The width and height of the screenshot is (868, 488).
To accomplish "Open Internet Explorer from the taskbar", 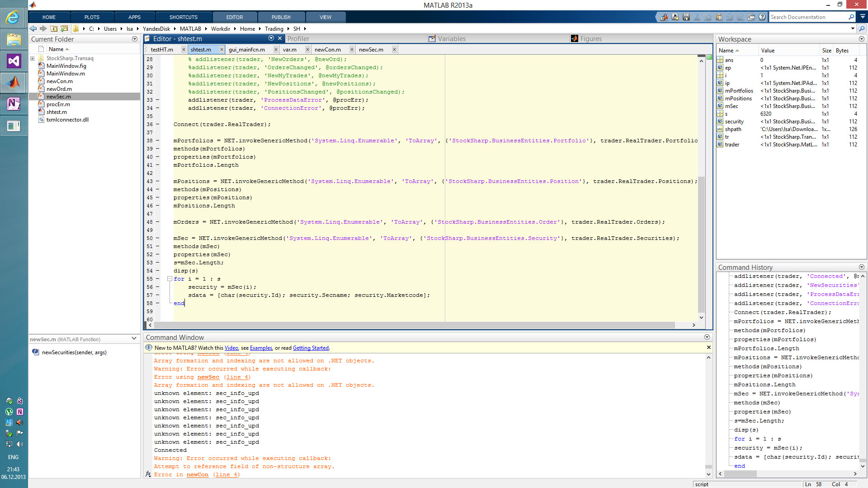I will [x=13, y=17].
